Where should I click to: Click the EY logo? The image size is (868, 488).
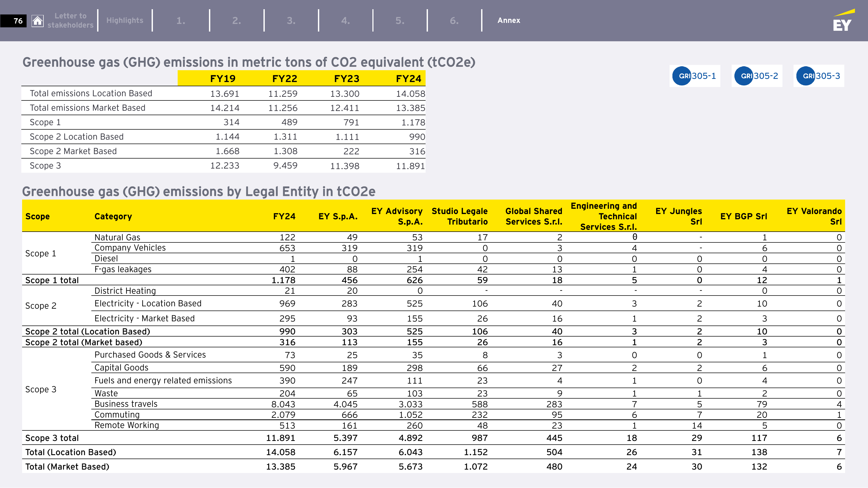click(x=844, y=21)
